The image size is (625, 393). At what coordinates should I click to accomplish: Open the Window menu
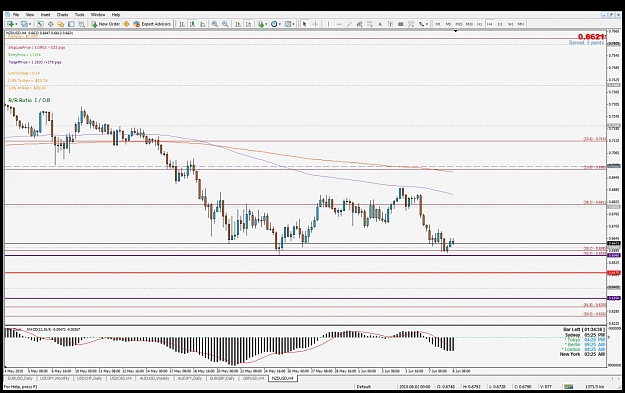click(x=98, y=15)
